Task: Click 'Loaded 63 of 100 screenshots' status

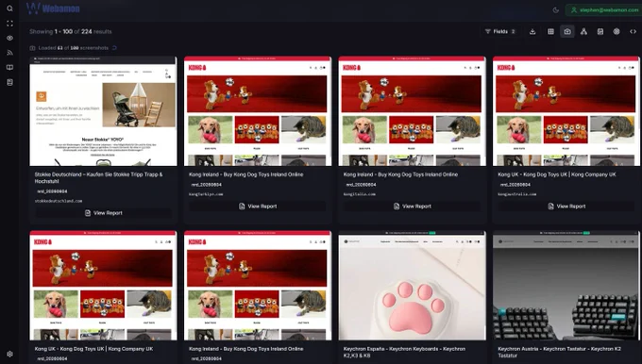Action: (74, 48)
